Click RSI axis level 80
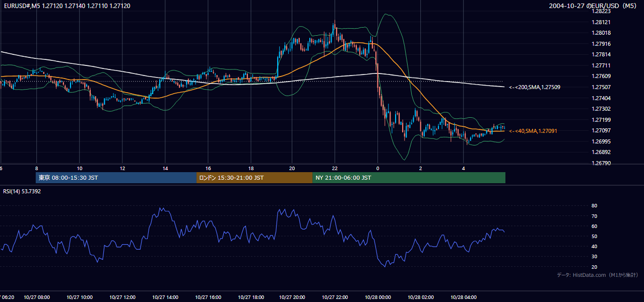Viewport: 644px width, 302px height. 594,206
